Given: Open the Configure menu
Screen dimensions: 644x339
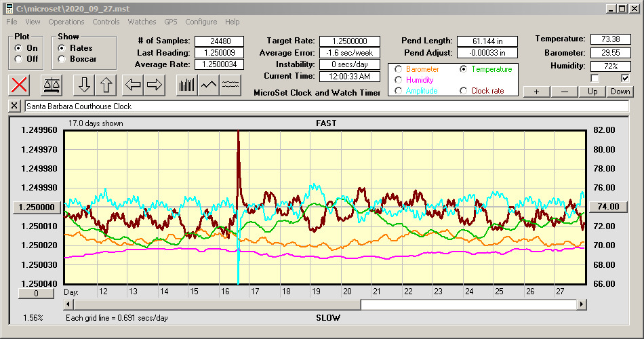Looking at the screenshot, I should (x=201, y=22).
